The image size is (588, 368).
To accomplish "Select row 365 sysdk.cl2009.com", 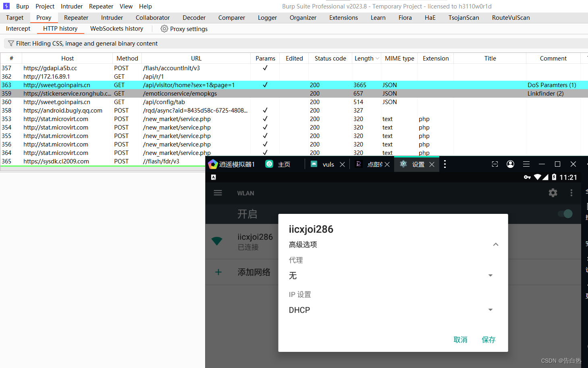I will (x=103, y=161).
